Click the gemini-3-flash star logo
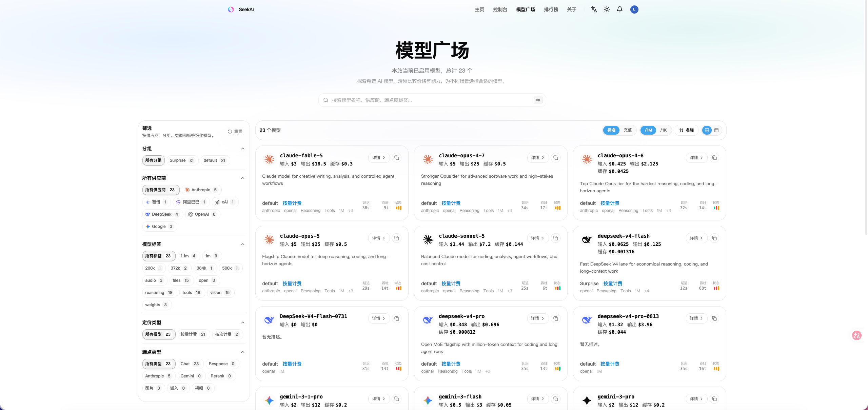 428,401
